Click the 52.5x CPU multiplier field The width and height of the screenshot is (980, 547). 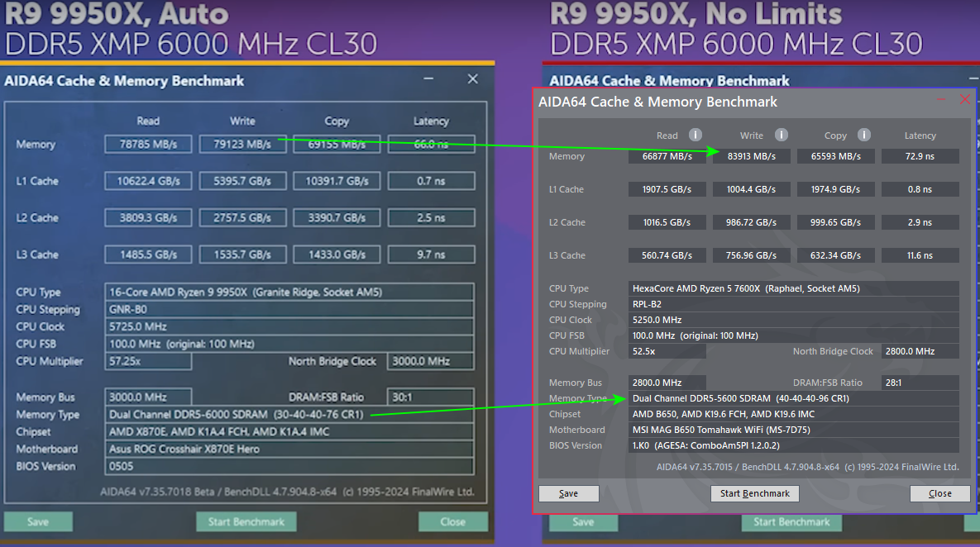[667, 351]
